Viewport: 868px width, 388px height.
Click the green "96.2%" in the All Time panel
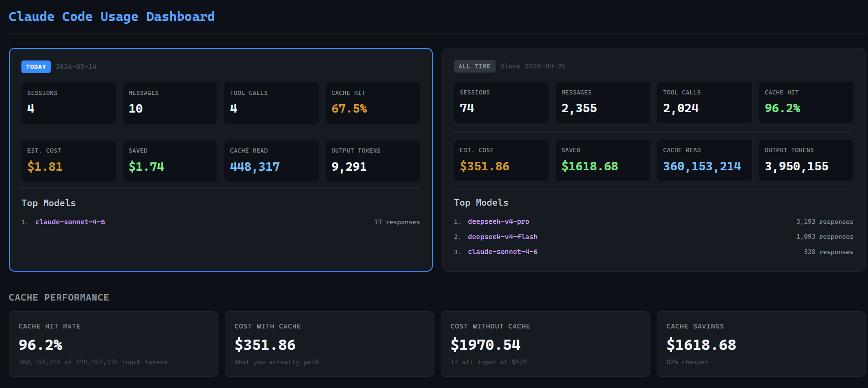(782, 108)
